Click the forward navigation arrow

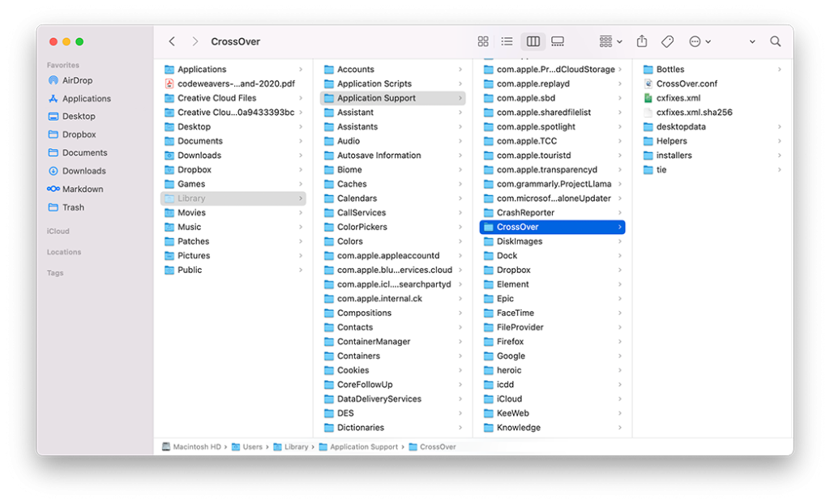[x=195, y=41]
